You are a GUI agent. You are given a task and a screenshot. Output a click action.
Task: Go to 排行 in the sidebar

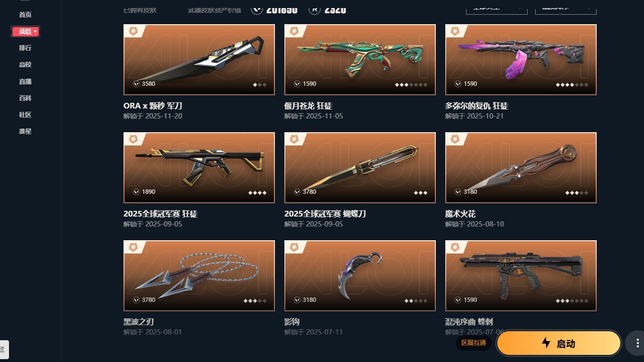coord(25,48)
